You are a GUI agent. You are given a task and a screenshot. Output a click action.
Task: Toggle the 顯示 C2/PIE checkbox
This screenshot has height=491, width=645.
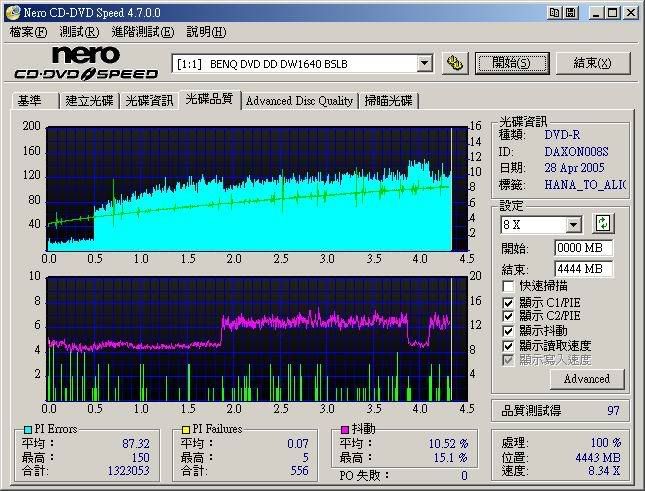508,316
